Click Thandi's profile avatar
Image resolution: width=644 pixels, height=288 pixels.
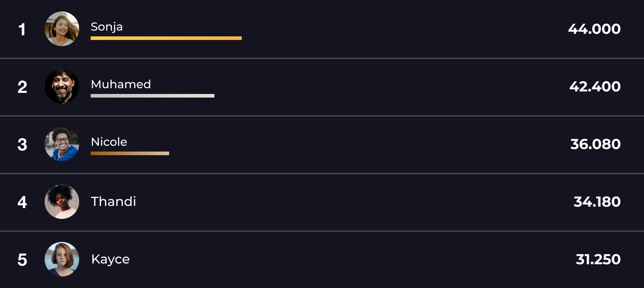click(x=62, y=202)
